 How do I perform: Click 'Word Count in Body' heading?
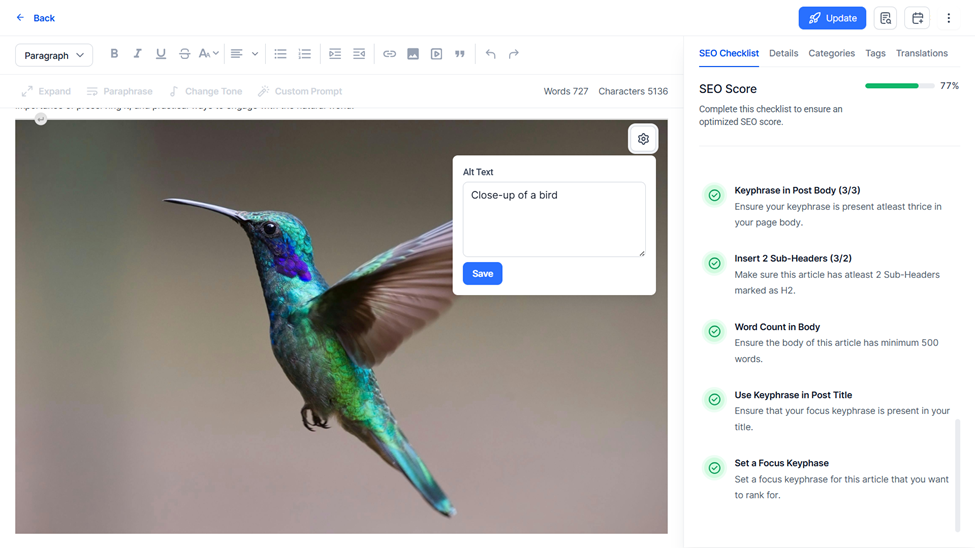(x=777, y=327)
